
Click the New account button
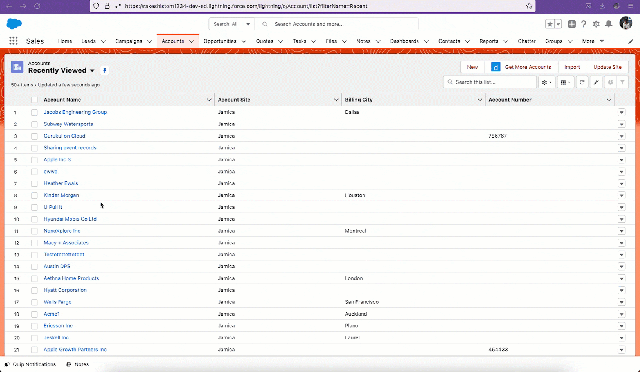(x=472, y=67)
